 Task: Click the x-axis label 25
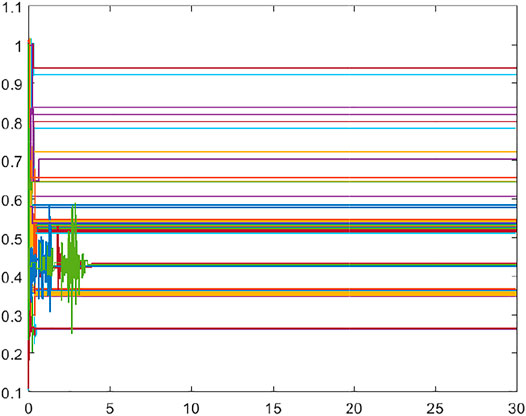coord(435,409)
